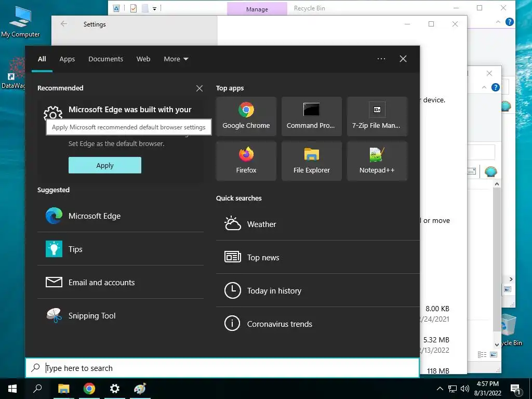Image resolution: width=532 pixels, height=399 pixels.
Task: Open Settings gear on the taskbar
Action: click(x=115, y=389)
